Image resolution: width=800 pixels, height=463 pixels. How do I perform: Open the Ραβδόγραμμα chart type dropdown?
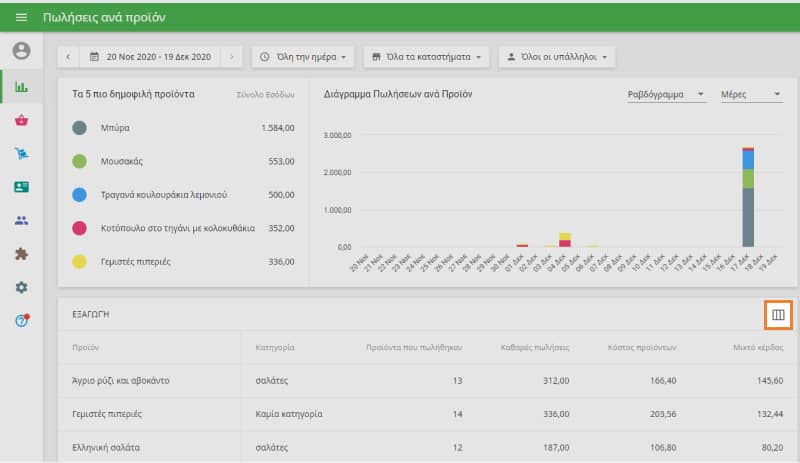pos(665,94)
